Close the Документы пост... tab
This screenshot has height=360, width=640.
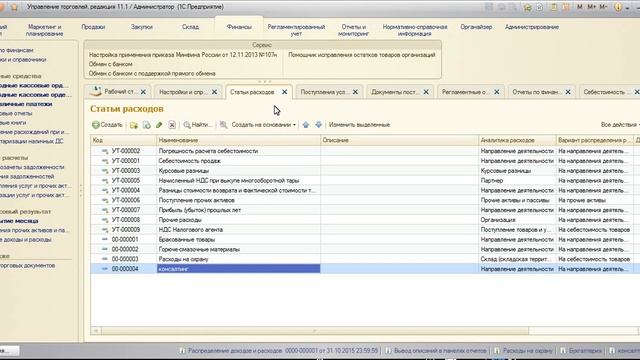click(x=426, y=92)
